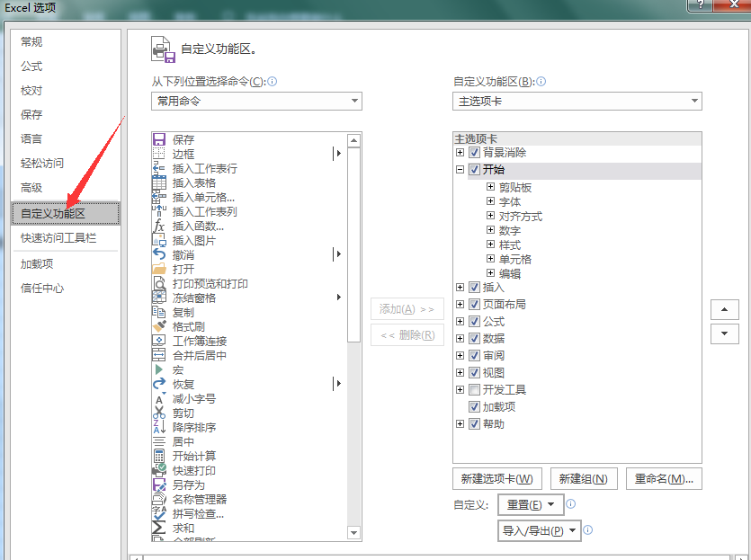This screenshot has height=560, width=751.
Task: Click the Insert Picture (插入图片) icon
Action: pyautogui.click(x=159, y=240)
